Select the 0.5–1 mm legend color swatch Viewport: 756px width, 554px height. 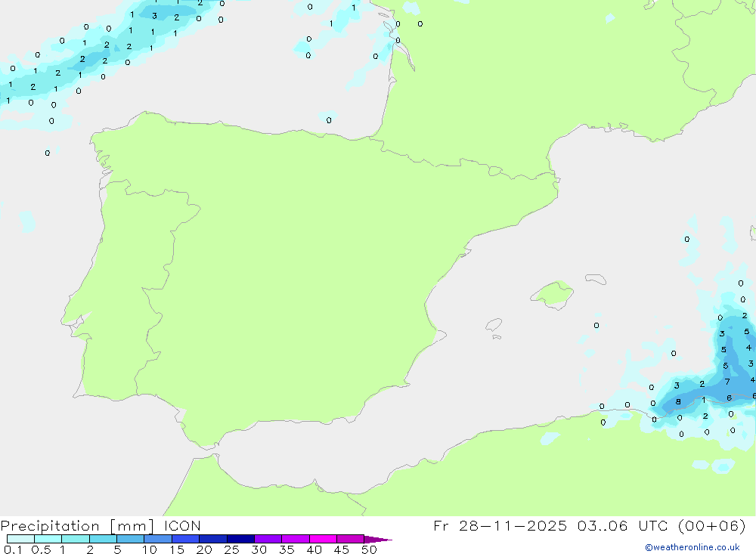(48, 539)
